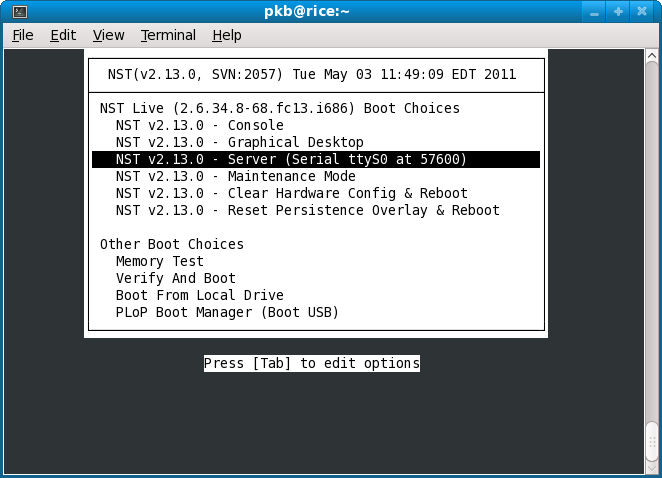
Task: Click the highlighted 'Server (Serial ttyS0 at 57600)' entry
Action: tap(316, 159)
